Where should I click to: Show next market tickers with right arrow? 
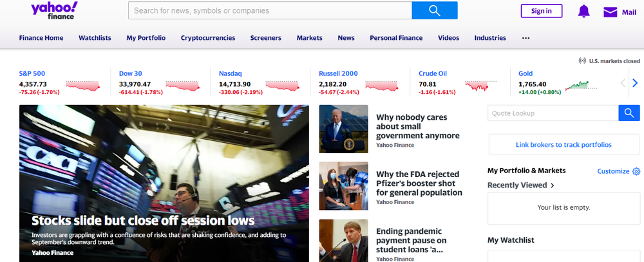[635, 84]
